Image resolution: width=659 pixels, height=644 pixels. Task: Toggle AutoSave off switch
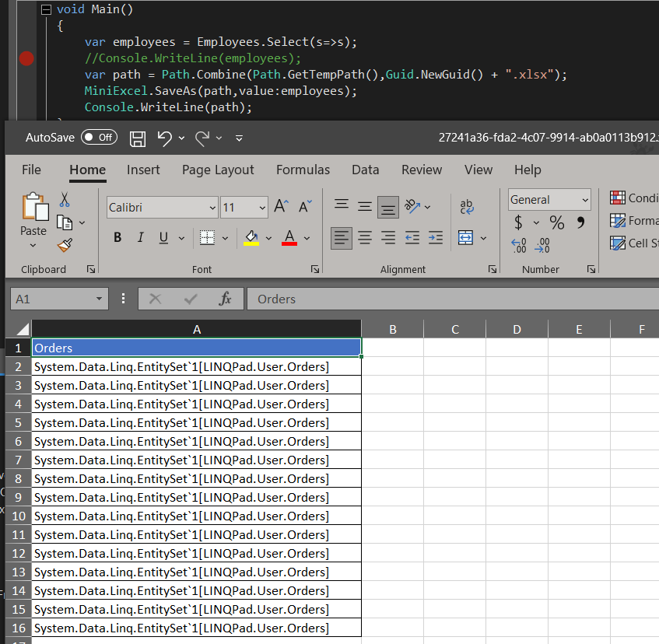[x=99, y=136]
